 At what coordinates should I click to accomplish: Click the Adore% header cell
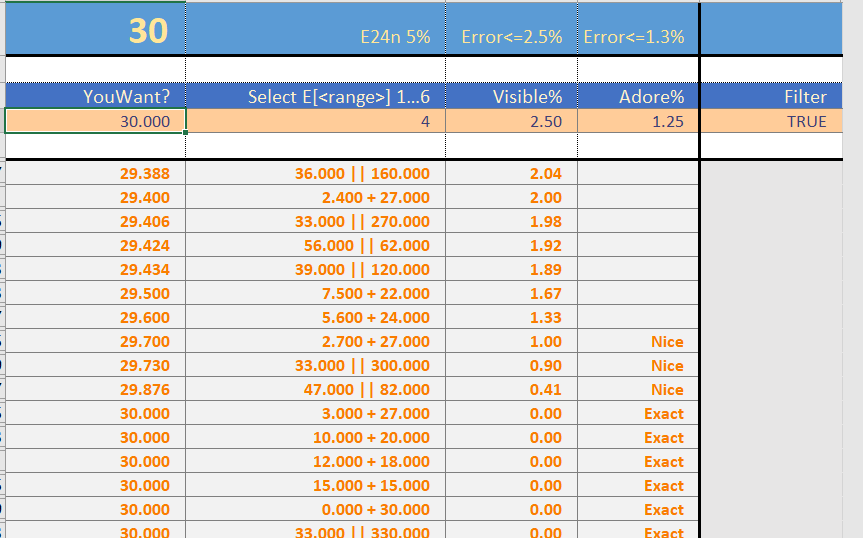coord(638,96)
